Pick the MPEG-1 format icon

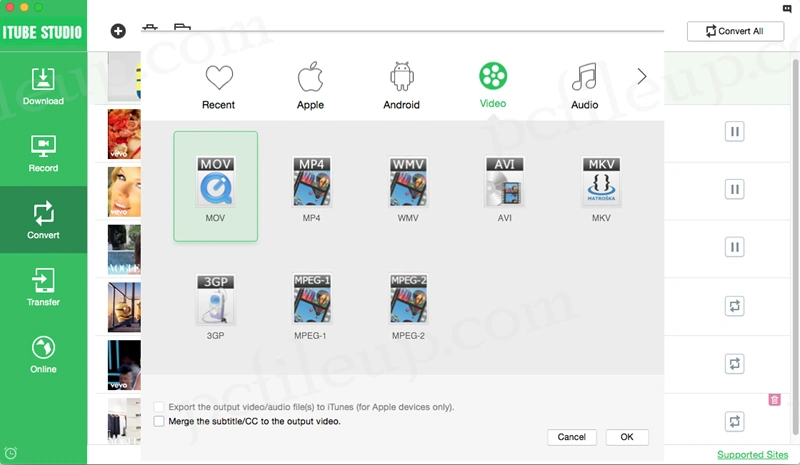pyautogui.click(x=312, y=300)
